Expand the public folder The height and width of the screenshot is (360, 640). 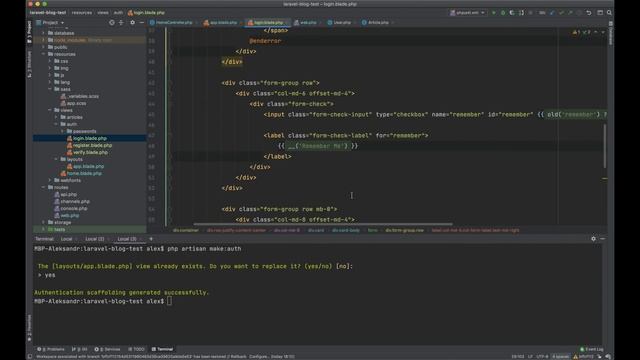(x=44, y=47)
